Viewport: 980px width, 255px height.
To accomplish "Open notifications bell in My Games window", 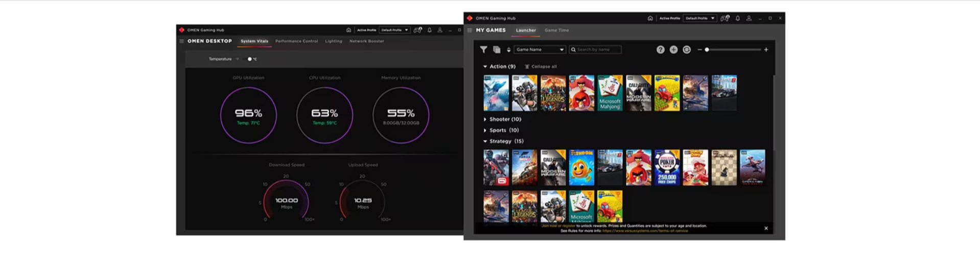I will point(737,18).
